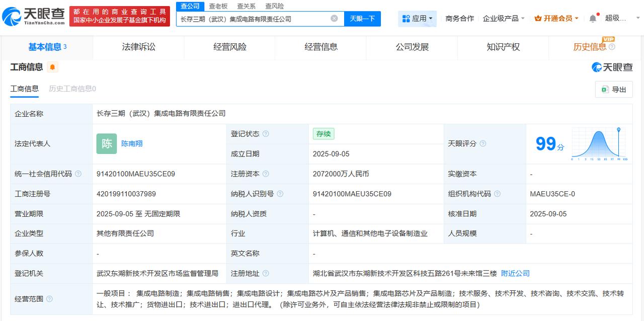
Task: Click credit code 91420100MAEU35CE09 under 统一社会信用代码
Action: [136, 174]
